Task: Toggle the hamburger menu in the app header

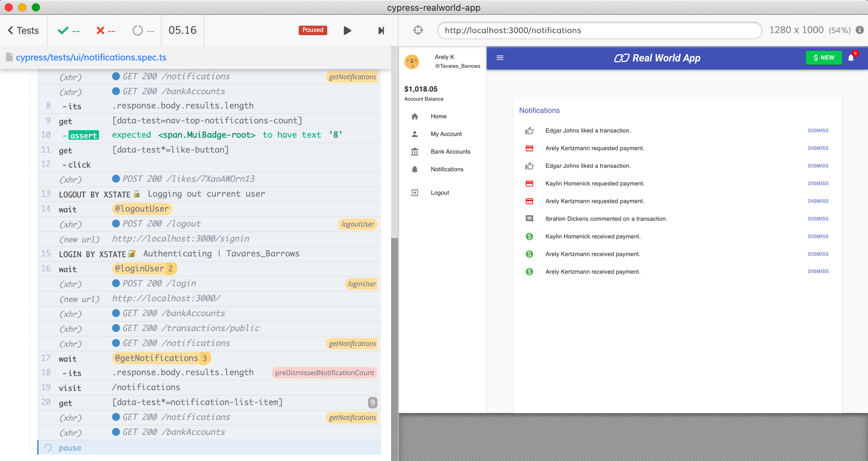Action: pyautogui.click(x=500, y=58)
